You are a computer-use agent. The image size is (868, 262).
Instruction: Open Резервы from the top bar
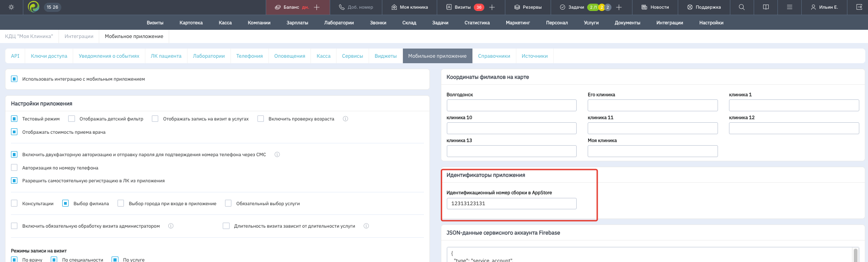tap(528, 7)
